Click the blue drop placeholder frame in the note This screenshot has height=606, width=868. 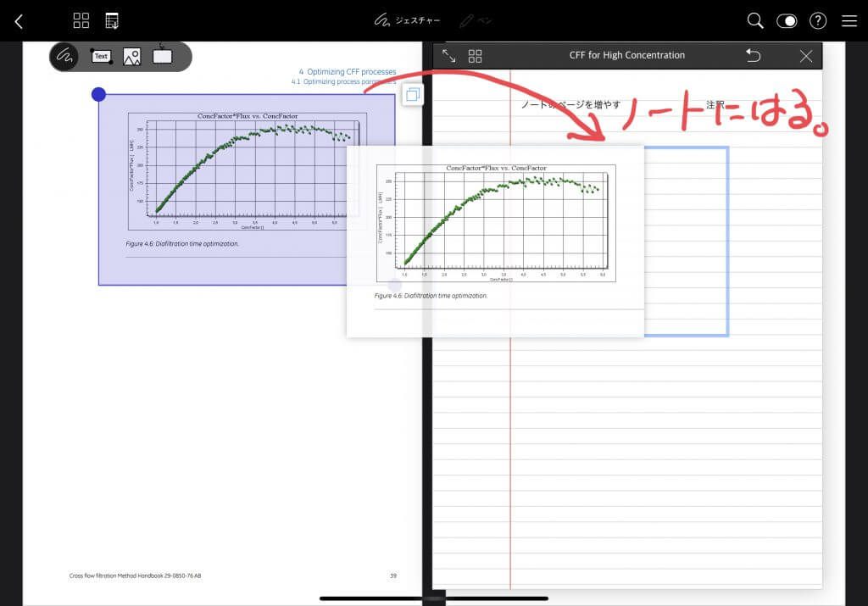point(687,242)
